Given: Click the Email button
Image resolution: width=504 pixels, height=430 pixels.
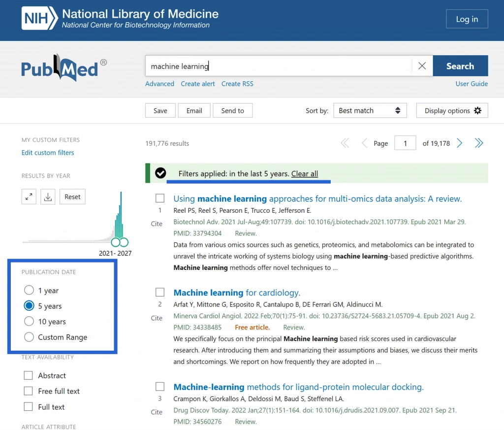Looking at the screenshot, I should 194,110.
